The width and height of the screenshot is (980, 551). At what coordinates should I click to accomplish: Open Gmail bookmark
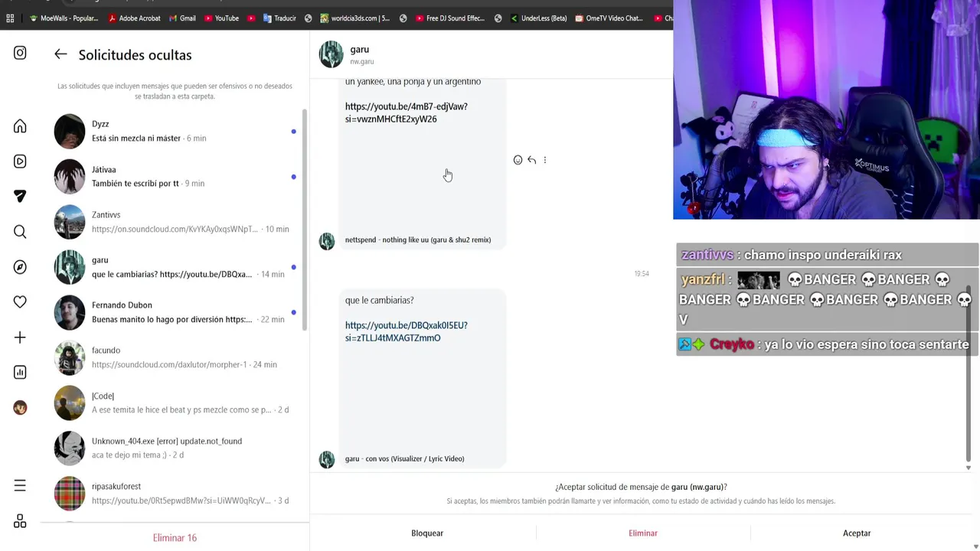click(x=181, y=18)
